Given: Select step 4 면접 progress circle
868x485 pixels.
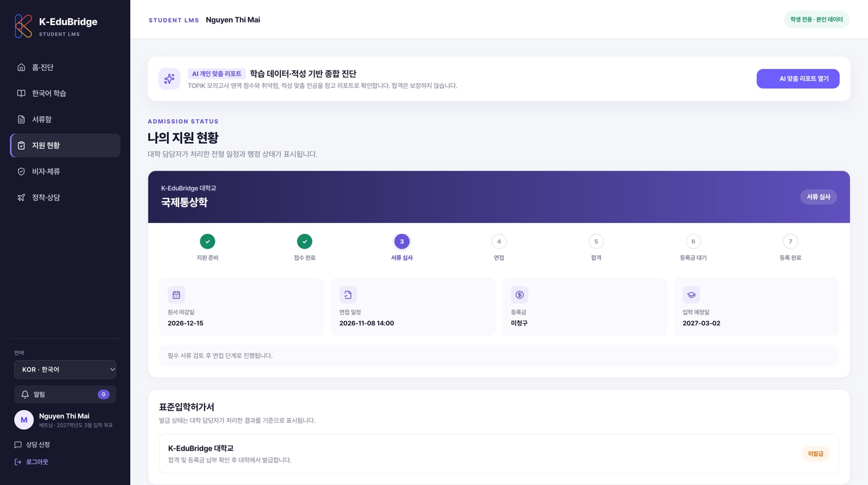Looking at the screenshot, I should coord(499,241).
